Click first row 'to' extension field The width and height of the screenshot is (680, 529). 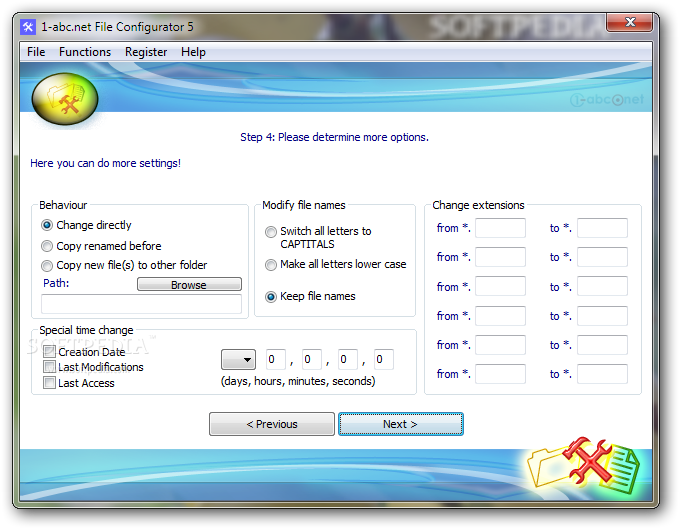click(602, 228)
